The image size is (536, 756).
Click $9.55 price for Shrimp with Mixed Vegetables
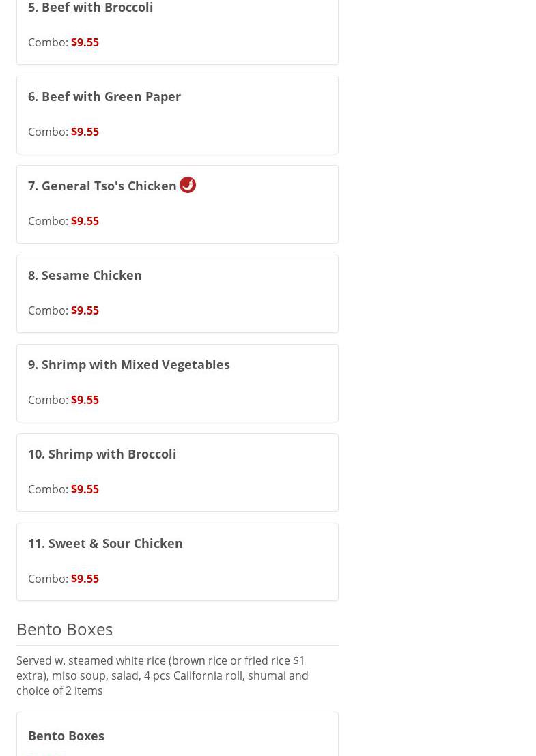85,400
